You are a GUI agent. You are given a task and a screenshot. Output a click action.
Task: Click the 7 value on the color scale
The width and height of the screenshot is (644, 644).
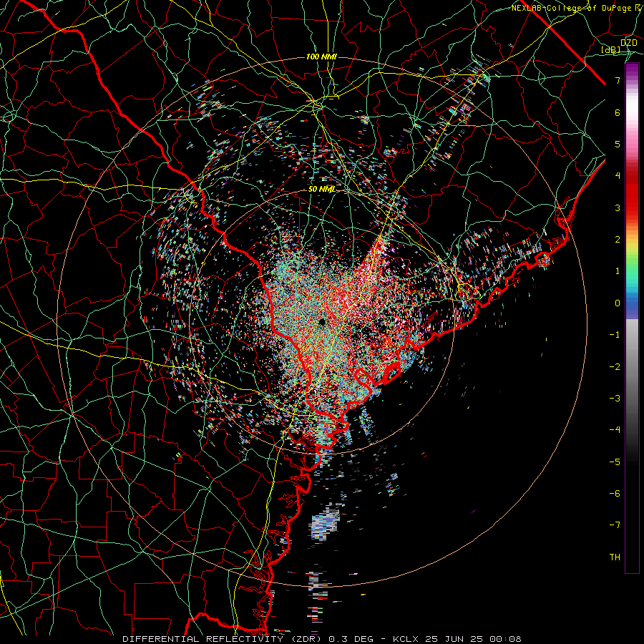point(618,80)
